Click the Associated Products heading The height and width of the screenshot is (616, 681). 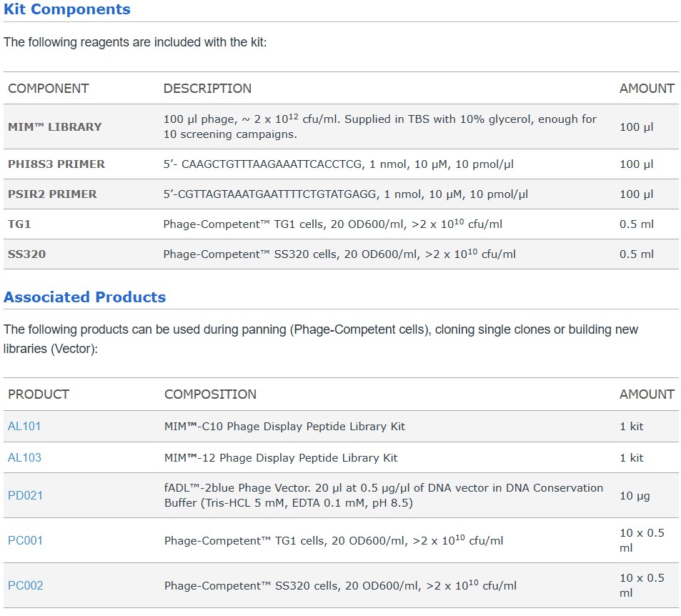84,297
